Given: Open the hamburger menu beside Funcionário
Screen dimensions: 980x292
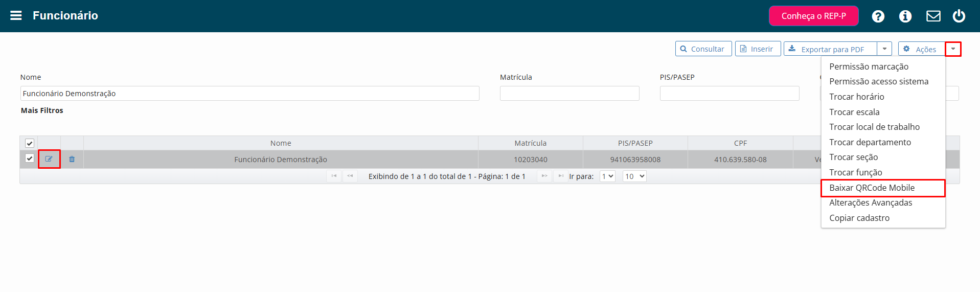Looking at the screenshot, I should pyautogui.click(x=16, y=15).
